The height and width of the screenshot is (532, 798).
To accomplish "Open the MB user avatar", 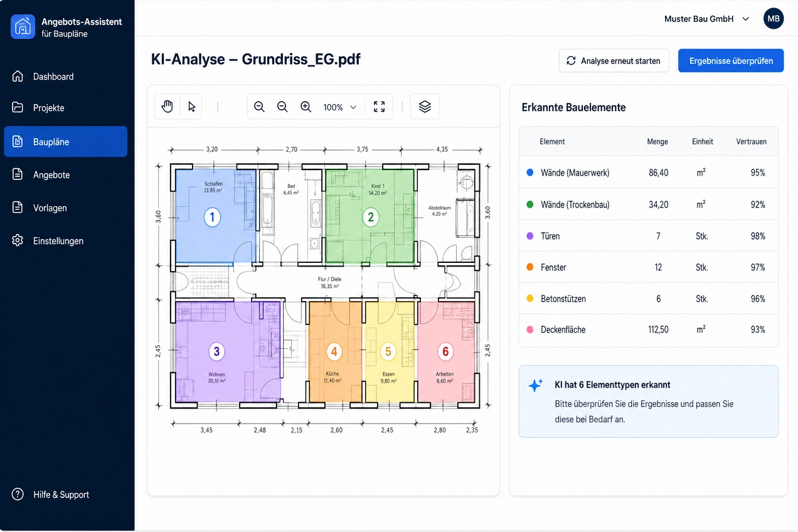I will (774, 19).
